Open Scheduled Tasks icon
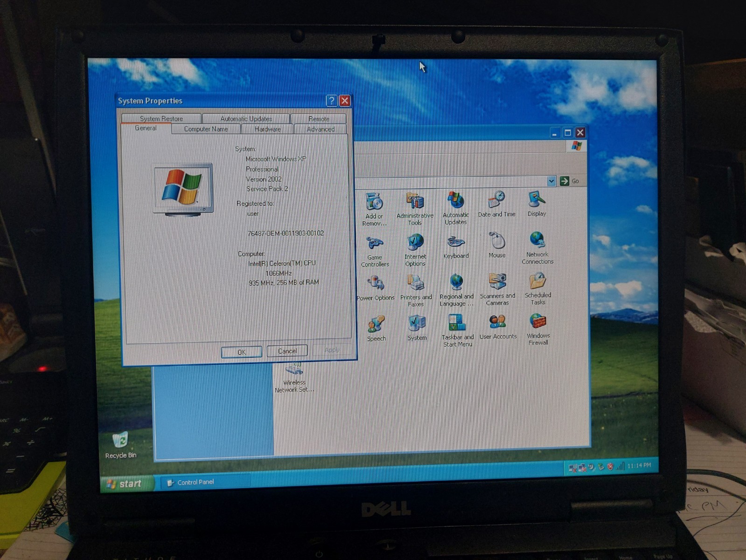The width and height of the screenshot is (746, 560). [x=538, y=289]
